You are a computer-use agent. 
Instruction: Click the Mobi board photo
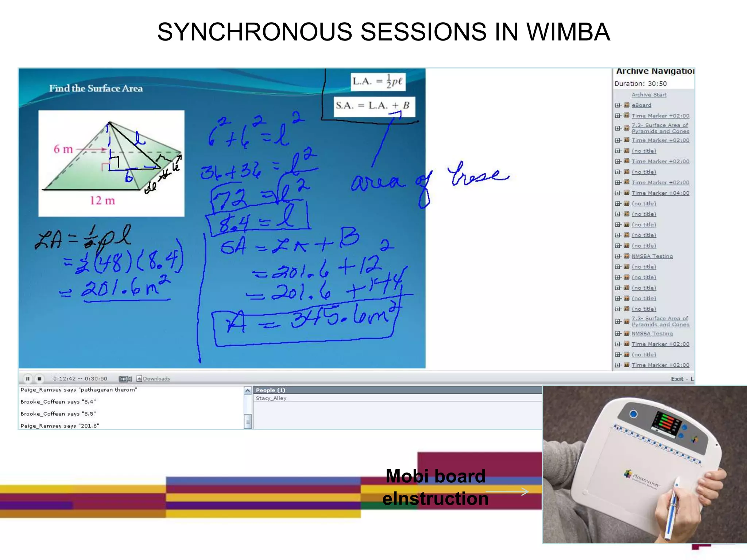coord(645,464)
